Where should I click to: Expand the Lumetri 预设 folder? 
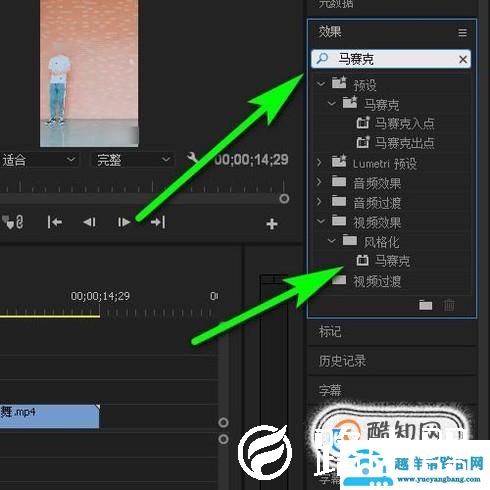pyautogui.click(x=319, y=163)
